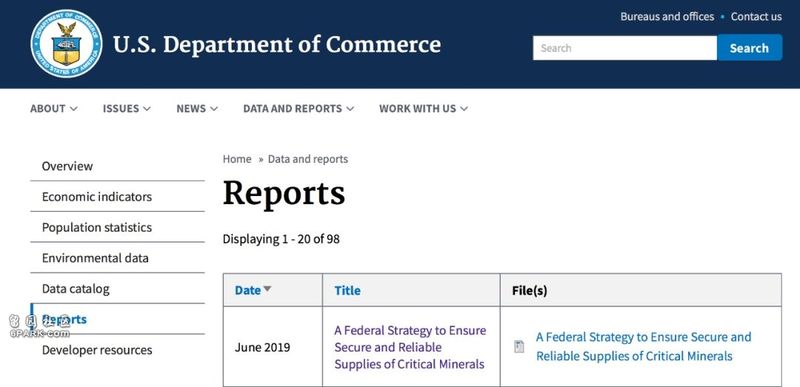Image resolution: width=800 pixels, height=387 pixels.
Task: Sort table by Title column header
Action: [x=347, y=291]
